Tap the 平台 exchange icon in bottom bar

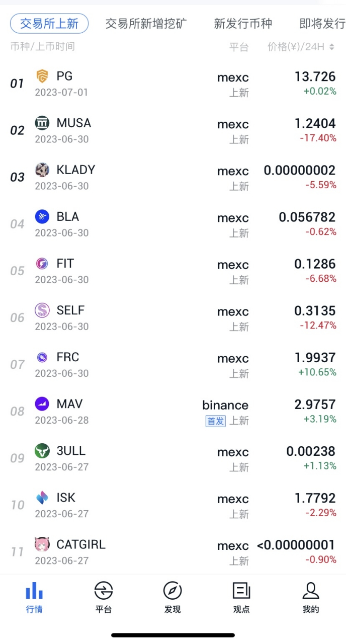(104, 591)
